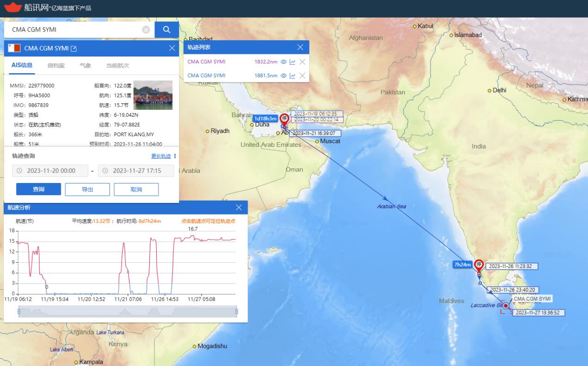Close the CMA CGM SYMI info panel
This screenshot has height=366, width=588.
tap(172, 48)
